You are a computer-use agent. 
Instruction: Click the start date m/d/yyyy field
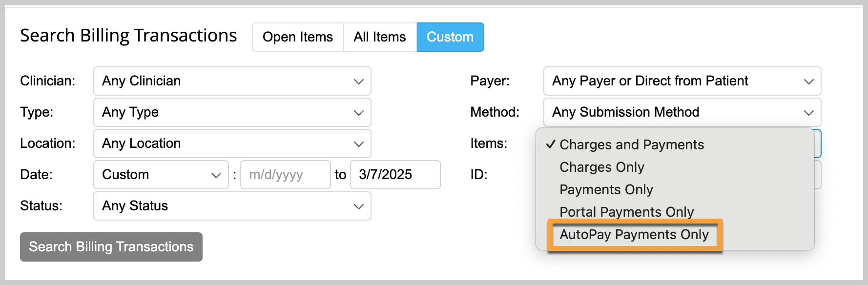(x=286, y=175)
